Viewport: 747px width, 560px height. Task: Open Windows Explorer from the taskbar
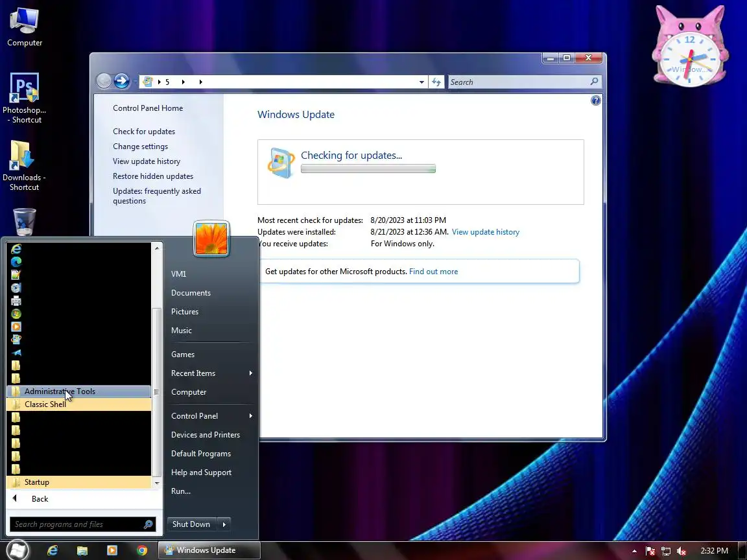(x=82, y=550)
